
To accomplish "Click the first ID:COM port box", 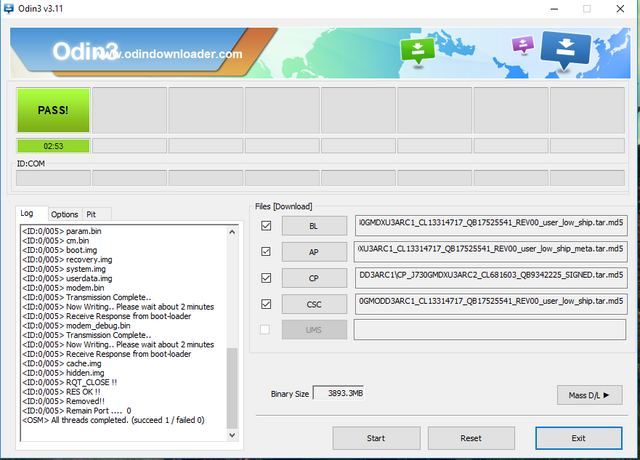I will coord(53,178).
